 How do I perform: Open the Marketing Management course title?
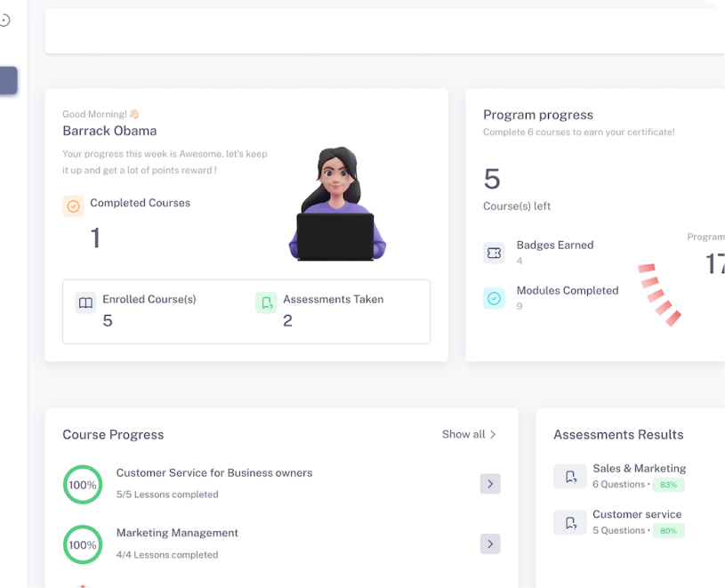click(x=177, y=533)
